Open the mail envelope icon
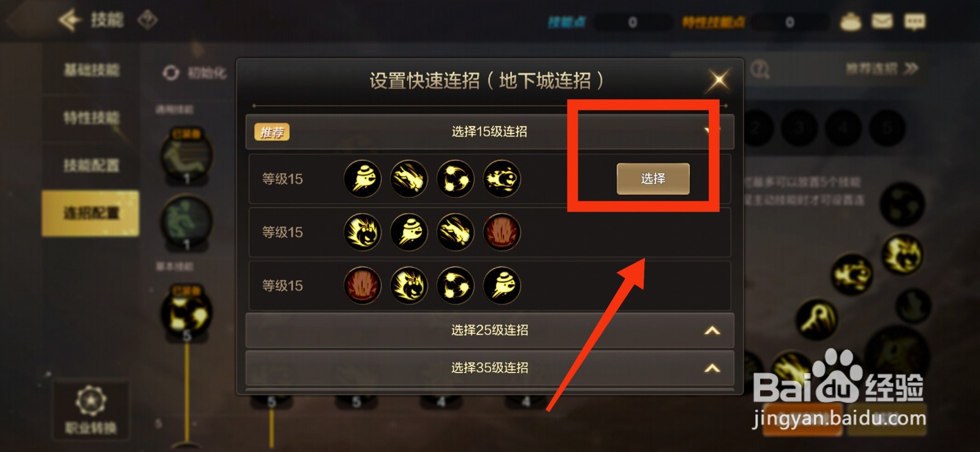Viewport: 980px width, 452px height. (x=882, y=21)
